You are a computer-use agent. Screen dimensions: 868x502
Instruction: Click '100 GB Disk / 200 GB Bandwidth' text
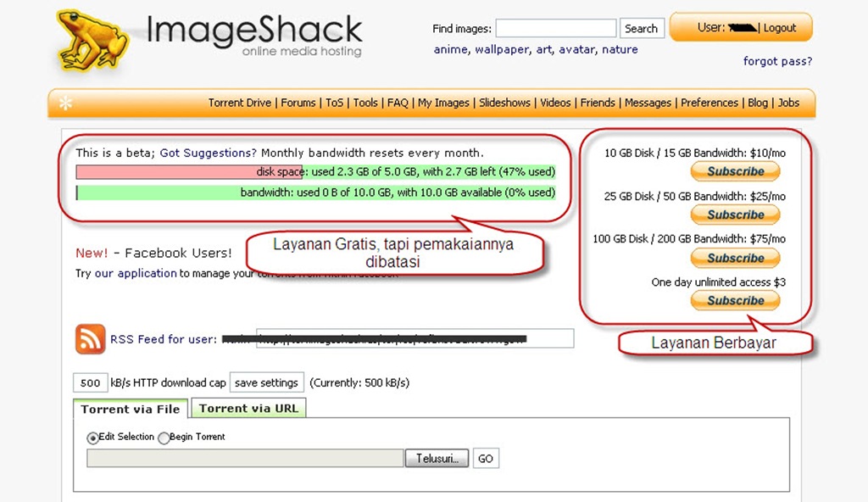pyautogui.click(x=670, y=239)
